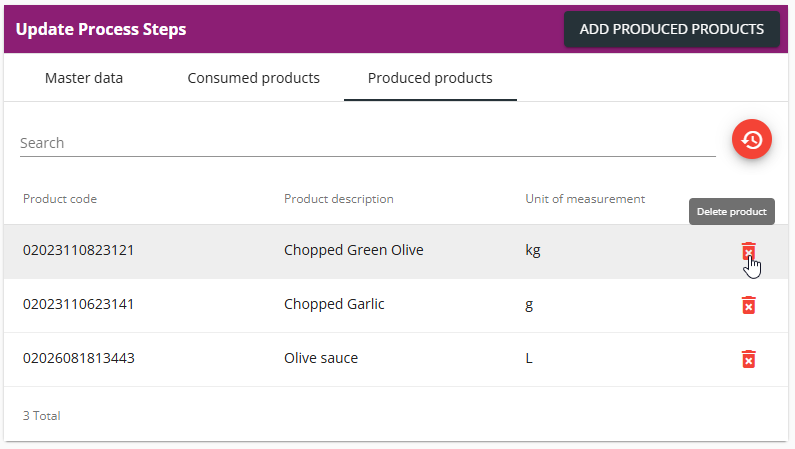Delete the Chopped Green Olive product
The width and height of the screenshot is (795, 449).
click(748, 251)
